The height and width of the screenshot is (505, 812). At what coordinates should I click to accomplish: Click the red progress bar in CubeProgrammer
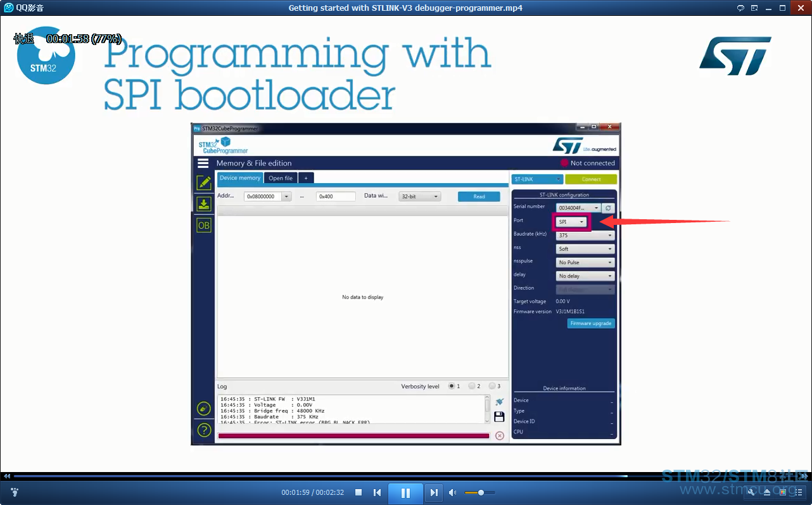pos(353,436)
